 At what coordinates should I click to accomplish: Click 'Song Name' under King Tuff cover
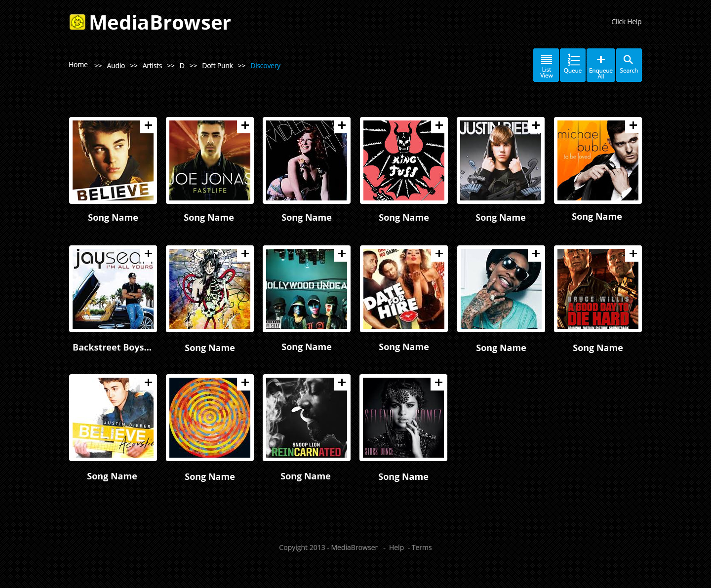pos(404,218)
